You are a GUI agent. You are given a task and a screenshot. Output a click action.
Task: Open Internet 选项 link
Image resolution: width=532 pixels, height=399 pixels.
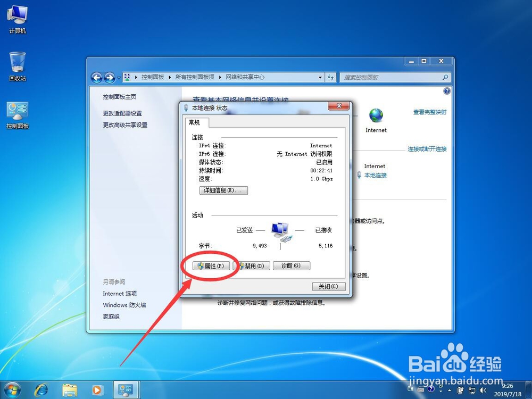[119, 294]
